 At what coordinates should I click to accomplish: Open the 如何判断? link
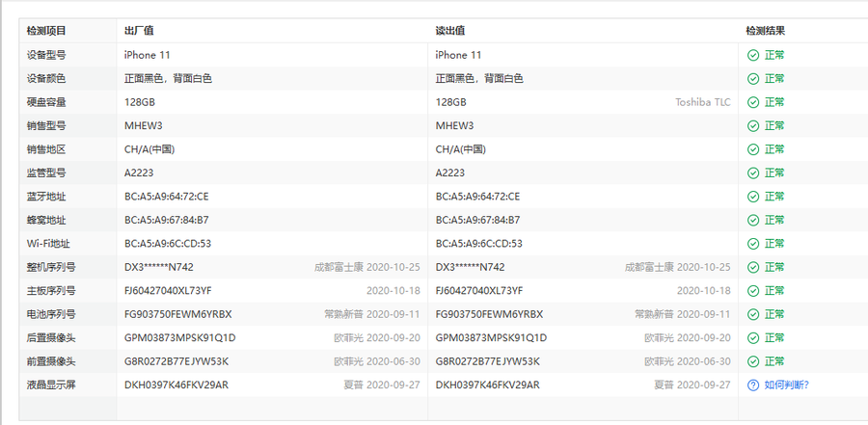tap(787, 385)
